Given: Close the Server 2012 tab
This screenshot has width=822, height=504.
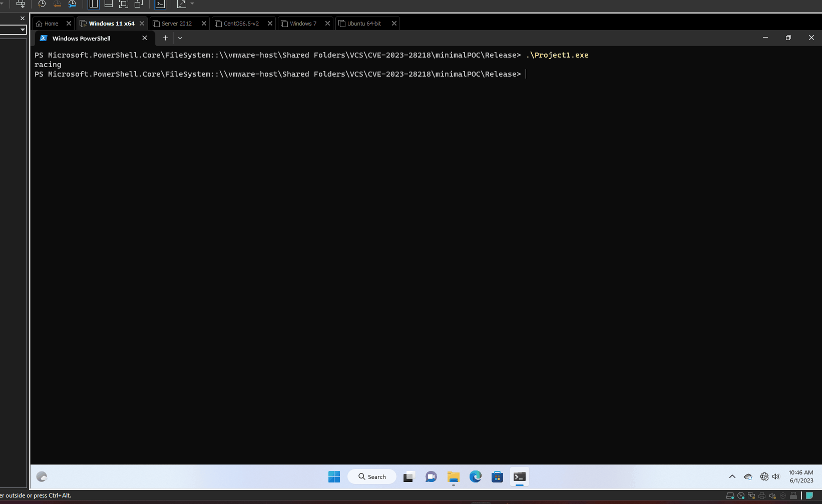Looking at the screenshot, I should (204, 24).
